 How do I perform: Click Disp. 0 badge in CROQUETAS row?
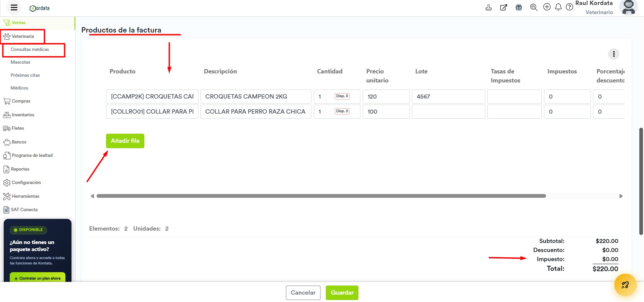click(x=342, y=96)
